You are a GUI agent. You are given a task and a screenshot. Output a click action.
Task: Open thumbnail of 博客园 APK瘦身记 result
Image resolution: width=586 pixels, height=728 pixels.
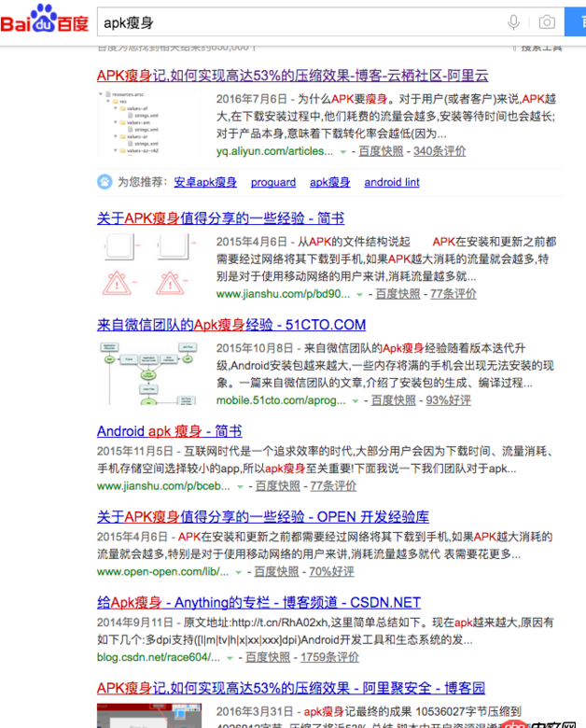149,716
